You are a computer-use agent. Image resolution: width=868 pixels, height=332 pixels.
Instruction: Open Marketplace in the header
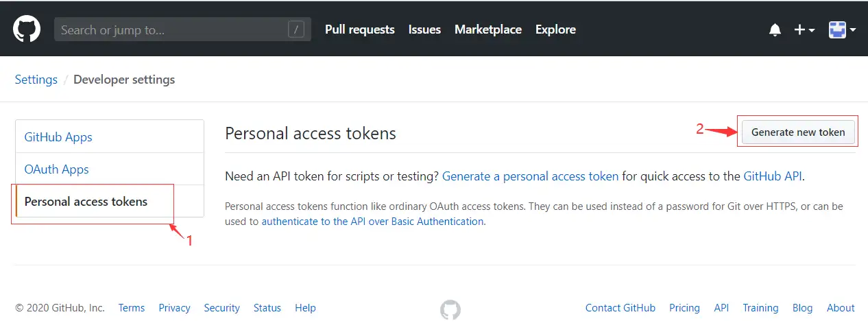coord(487,29)
